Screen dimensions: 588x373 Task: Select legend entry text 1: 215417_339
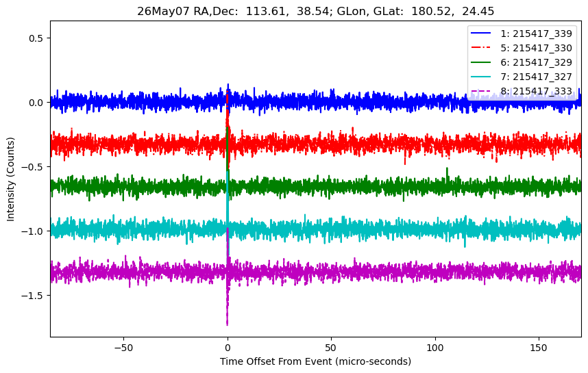(x=536, y=34)
